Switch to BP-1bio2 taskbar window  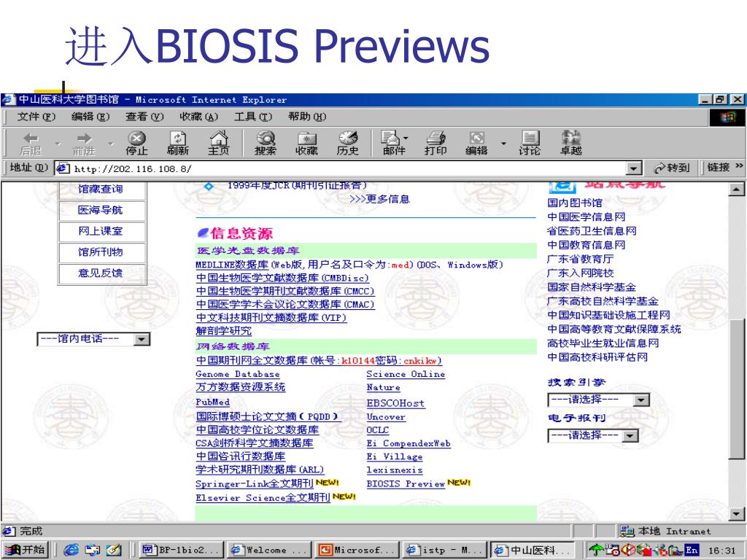pos(181,550)
